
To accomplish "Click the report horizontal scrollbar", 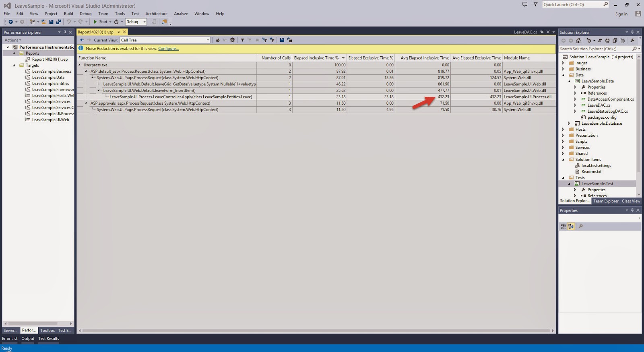I will 316,331.
